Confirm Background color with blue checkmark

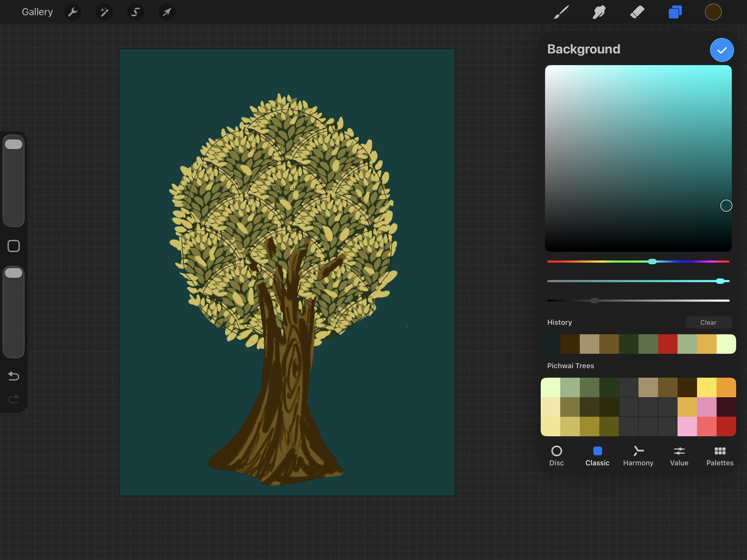point(722,50)
